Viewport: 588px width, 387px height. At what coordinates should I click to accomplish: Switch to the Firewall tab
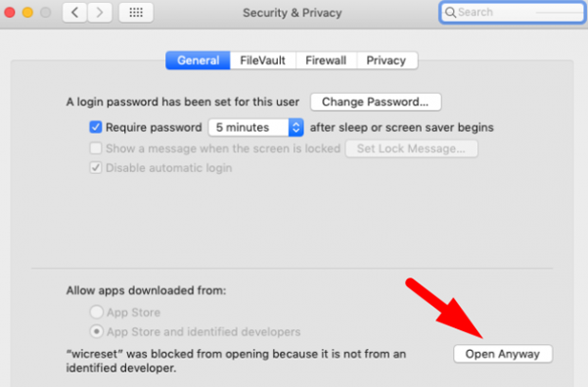(x=326, y=61)
